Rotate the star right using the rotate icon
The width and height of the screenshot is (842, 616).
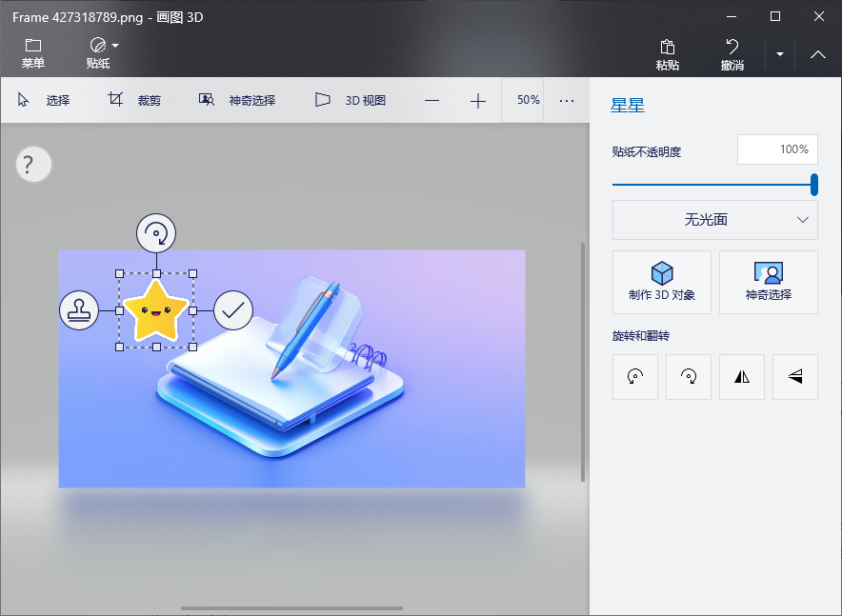(x=689, y=377)
